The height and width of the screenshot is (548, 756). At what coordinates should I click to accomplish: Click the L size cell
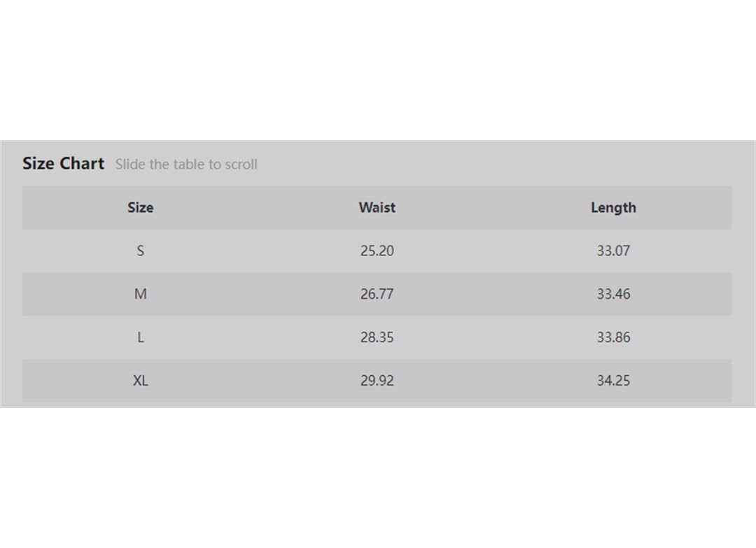pos(140,337)
